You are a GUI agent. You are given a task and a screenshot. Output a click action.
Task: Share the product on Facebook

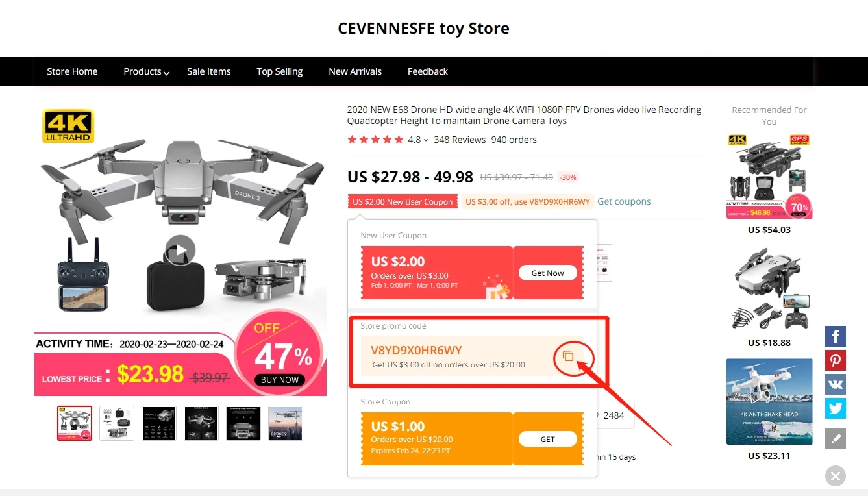coord(836,336)
